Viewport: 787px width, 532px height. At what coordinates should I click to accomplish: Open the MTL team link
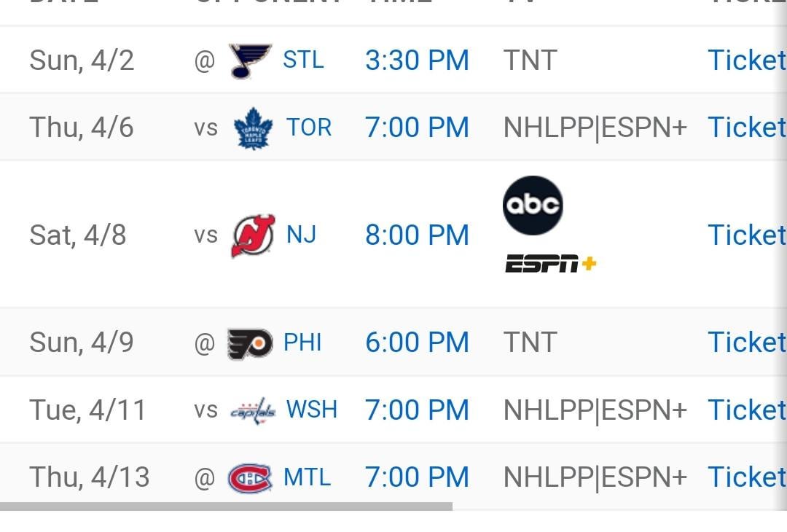pyautogui.click(x=308, y=477)
